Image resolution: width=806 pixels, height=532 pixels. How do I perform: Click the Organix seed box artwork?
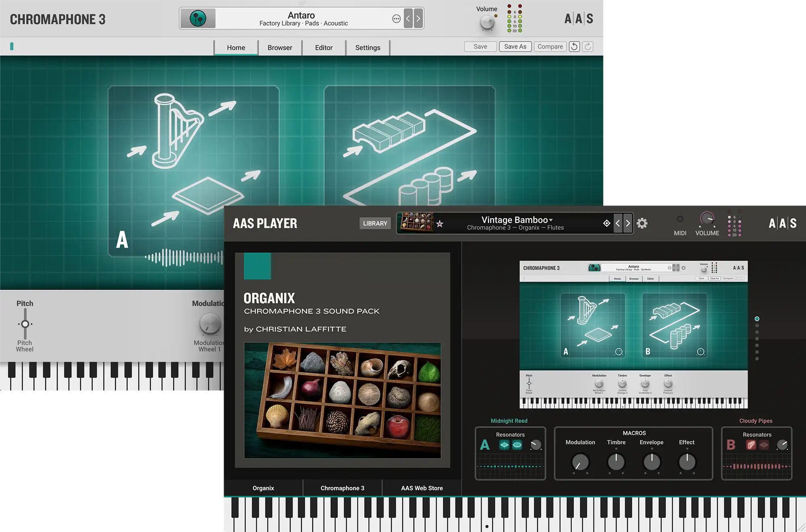[x=342, y=400]
